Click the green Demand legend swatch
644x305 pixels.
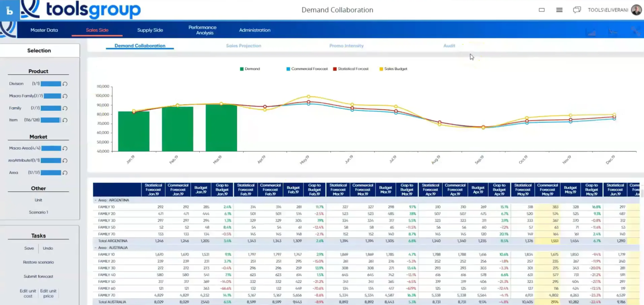point(241,69)
